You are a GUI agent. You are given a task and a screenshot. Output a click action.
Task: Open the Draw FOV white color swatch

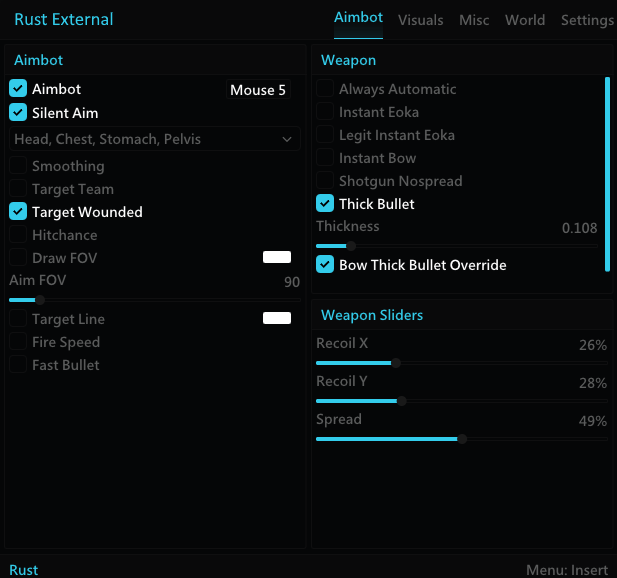coord(277,257)
